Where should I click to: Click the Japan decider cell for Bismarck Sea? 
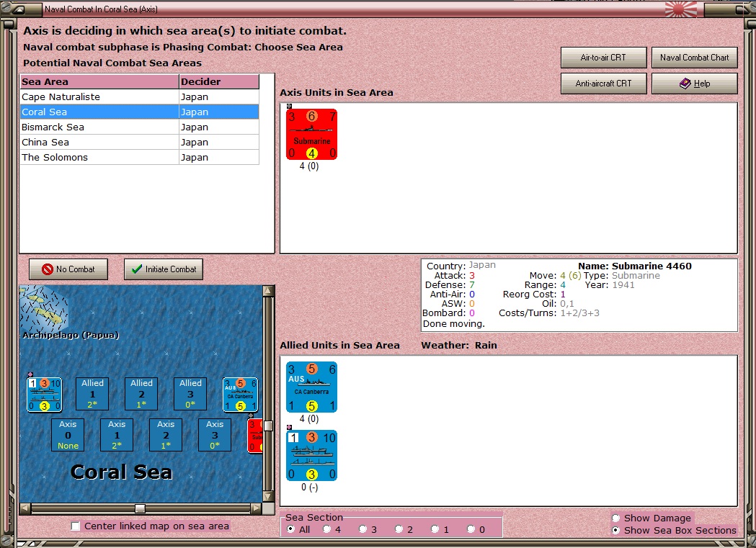pos(219,127)
